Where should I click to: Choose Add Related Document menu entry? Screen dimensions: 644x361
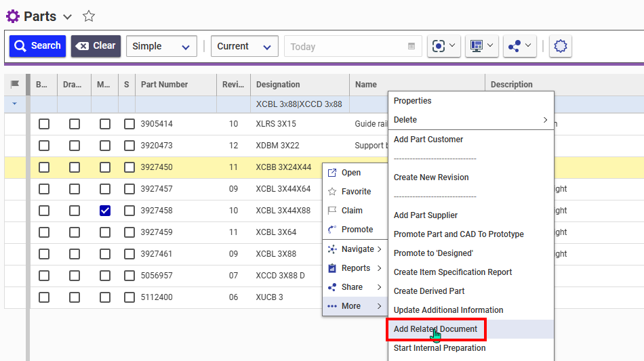tap(435, 329)
